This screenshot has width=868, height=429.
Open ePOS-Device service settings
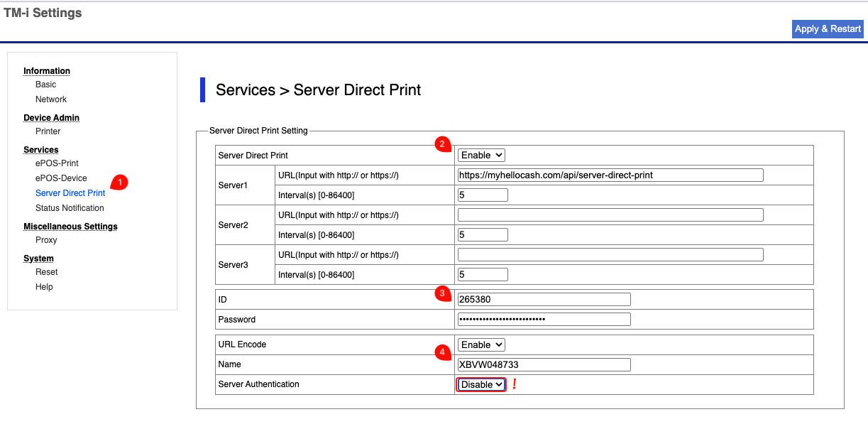point(61,178)
